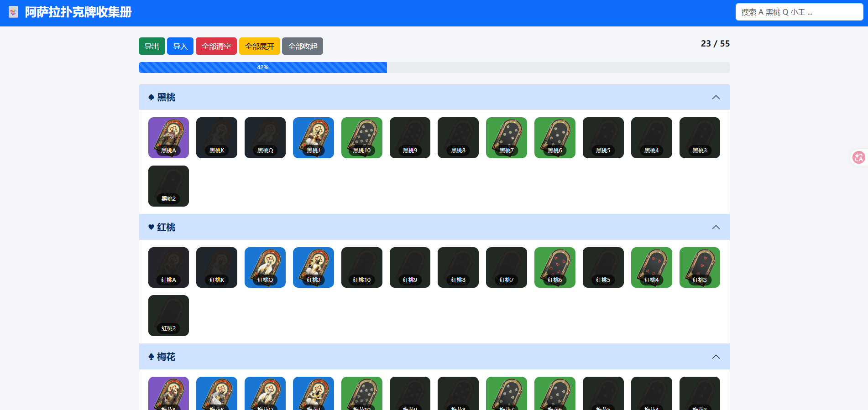Click the yellow 全部展开 button

click(260, 46)
